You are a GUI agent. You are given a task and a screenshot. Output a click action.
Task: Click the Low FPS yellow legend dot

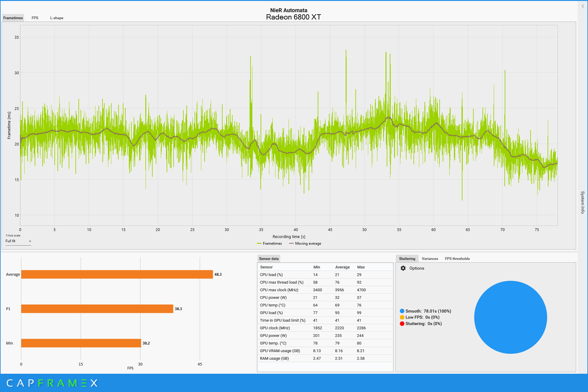[402, 317]
